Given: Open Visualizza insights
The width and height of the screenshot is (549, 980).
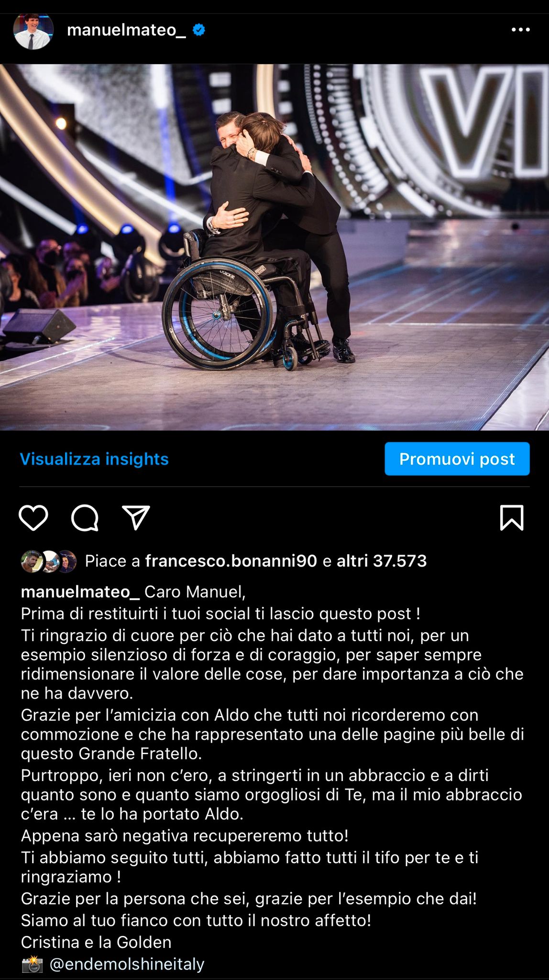Looking at the screenshot, I should click(x=94, y=459).
